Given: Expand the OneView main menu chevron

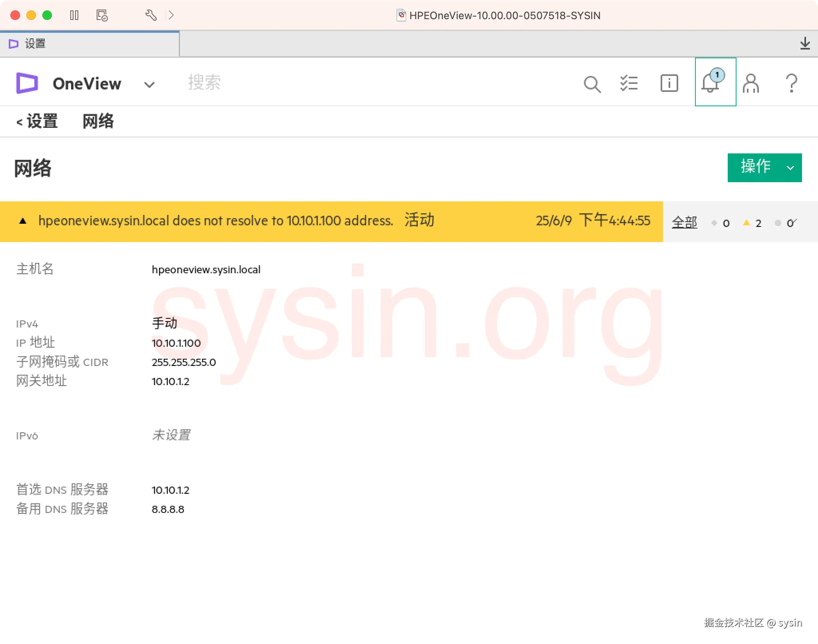Looking at the screenshot, I should coord(149,85).
